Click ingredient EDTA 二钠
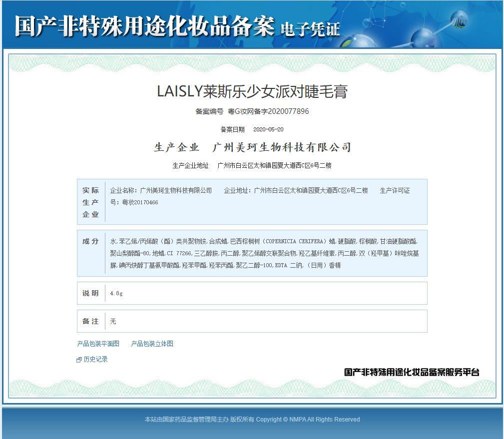Viewport: 504px width, 439px height. [x=289, y=265]
